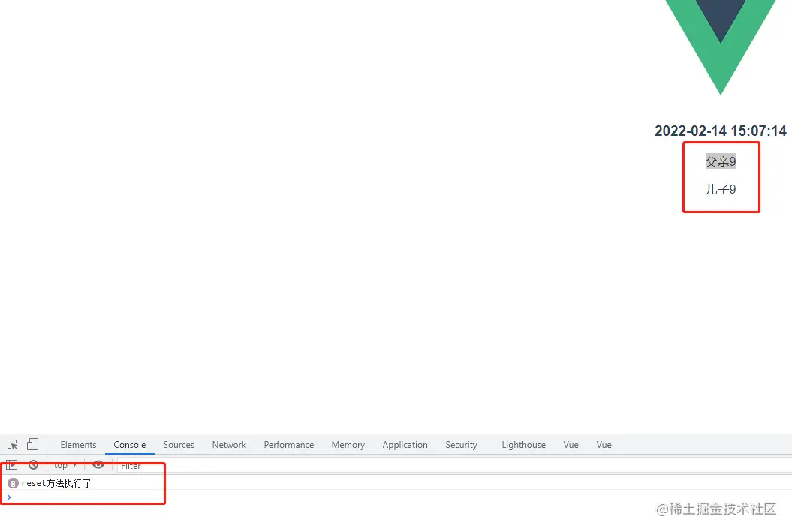Click the 父亲9 text on page
The image size is (792, 532).
(x=721, y=161)
